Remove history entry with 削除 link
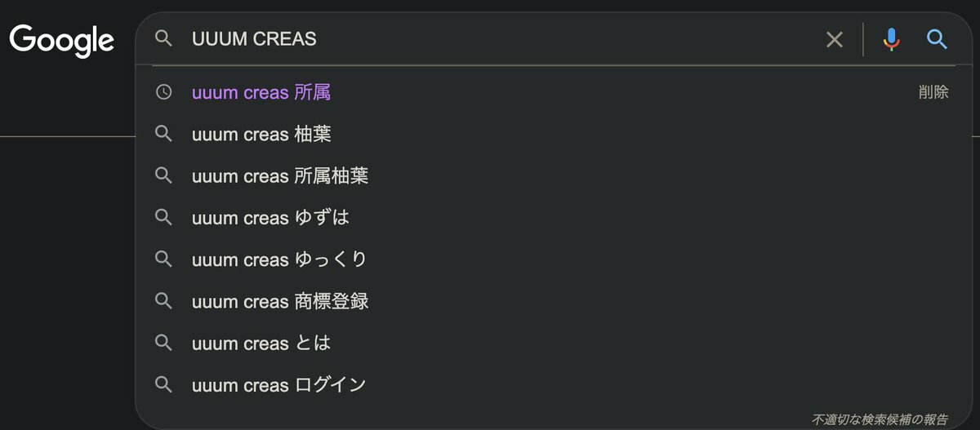This screenshot has width=980, height=430. (933, 92)
